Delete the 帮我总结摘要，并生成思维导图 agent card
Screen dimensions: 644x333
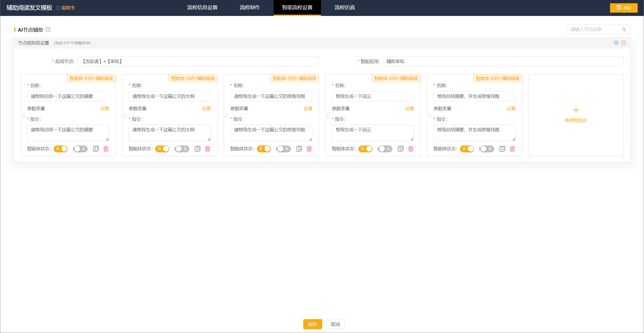click(x=512, y=149)
